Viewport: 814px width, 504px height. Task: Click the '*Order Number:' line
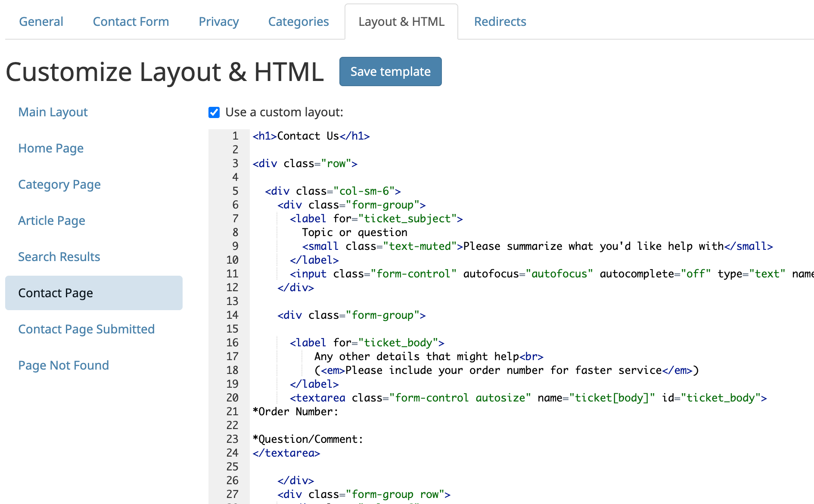tap(295, 412)
